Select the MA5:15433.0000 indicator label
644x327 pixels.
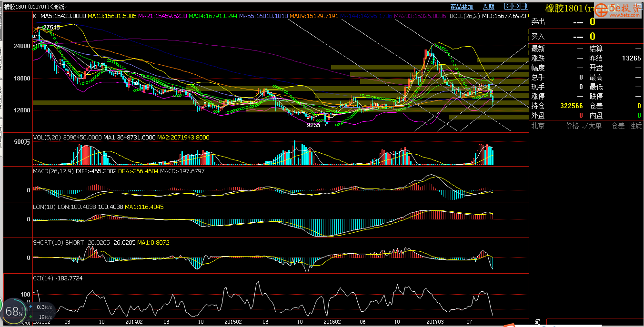click(63, 16)
